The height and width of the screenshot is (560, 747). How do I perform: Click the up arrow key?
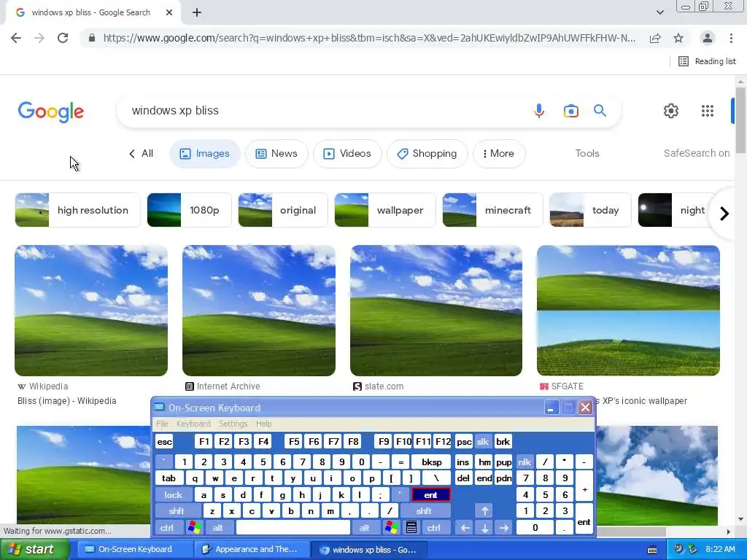pyautogui.click(x=484, y=511)
